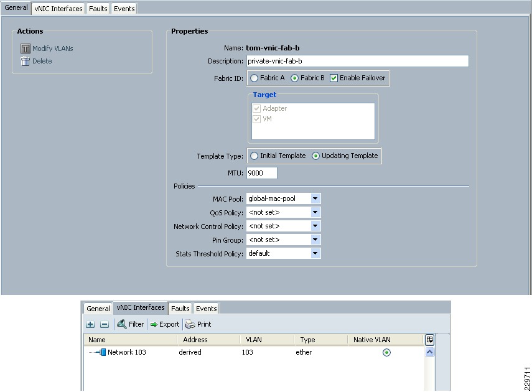Toggle the Enable Failover checkbox
532x392 pixels.
pyautogui.click(x=334, y=78)
